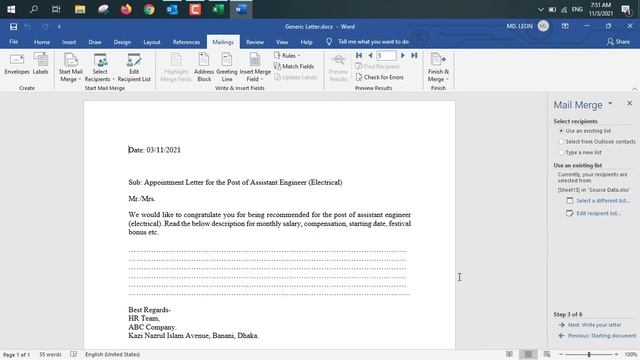Viewport: 640px width, 360px height.
Task: Click the Share button
Action: point(618,42)
